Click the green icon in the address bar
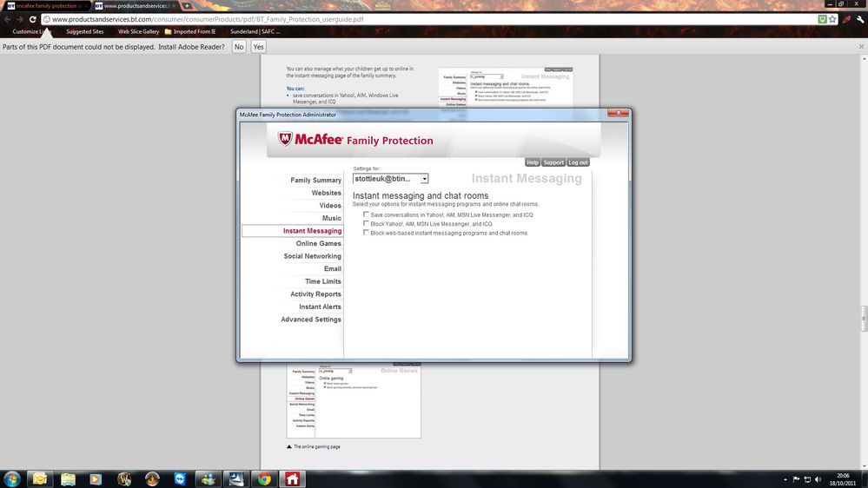This screenshot has width=868, height=488. click(x=823, y=19)
